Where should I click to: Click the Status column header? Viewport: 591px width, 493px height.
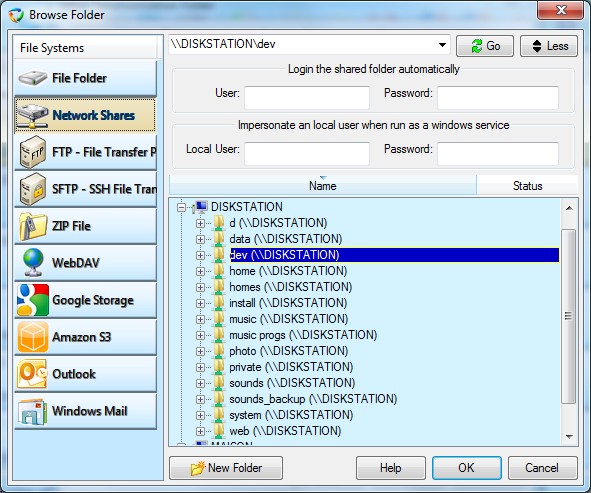coord(527,185)
